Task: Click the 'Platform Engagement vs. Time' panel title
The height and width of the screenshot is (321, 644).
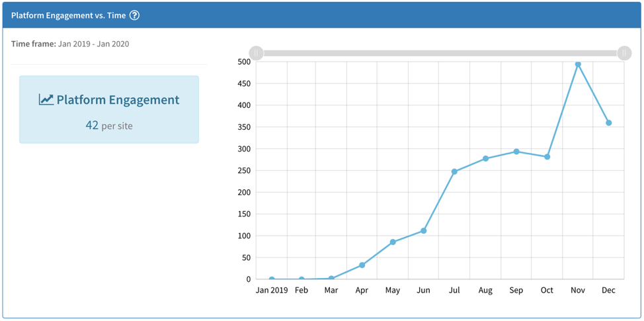Action: (68, 15)
